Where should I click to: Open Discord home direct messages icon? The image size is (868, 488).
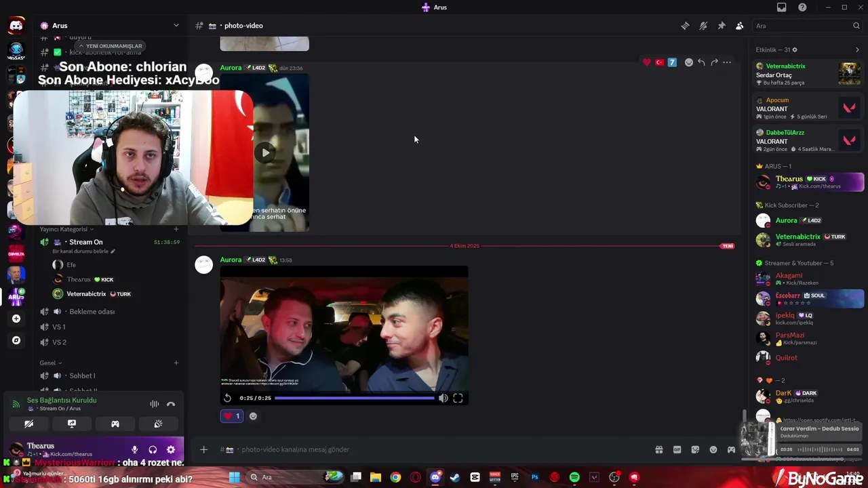pos(16,26)
